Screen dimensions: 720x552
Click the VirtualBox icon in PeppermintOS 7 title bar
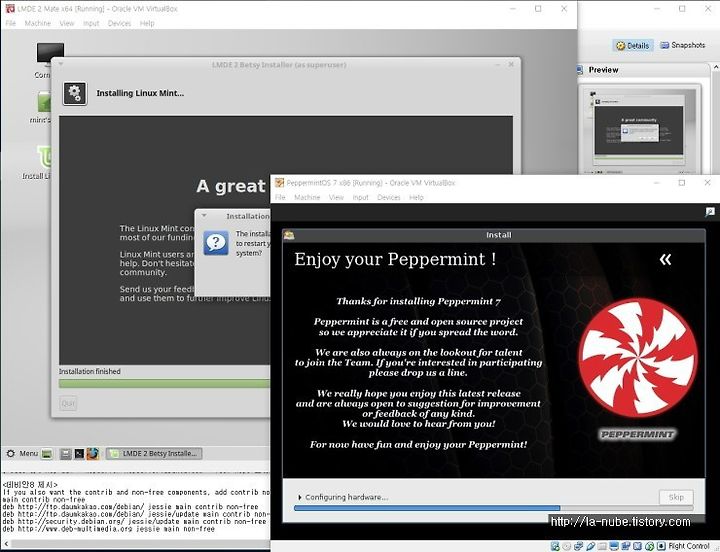279,182
